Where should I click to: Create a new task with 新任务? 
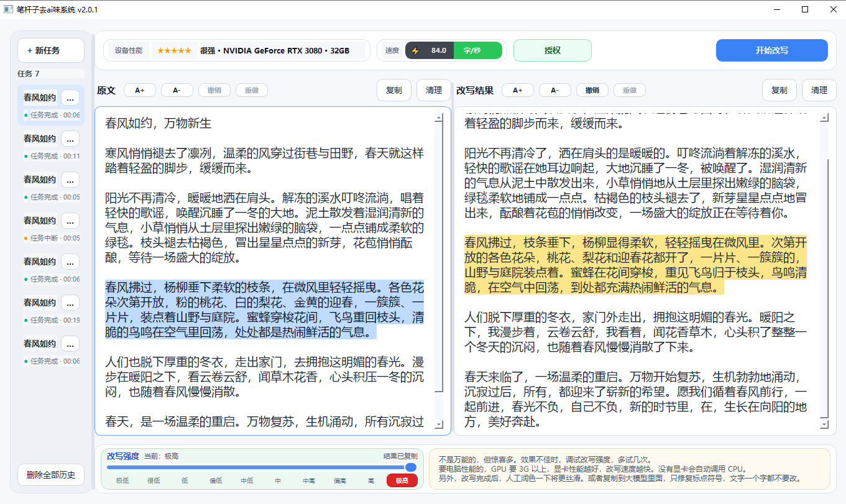pos(51,50)
